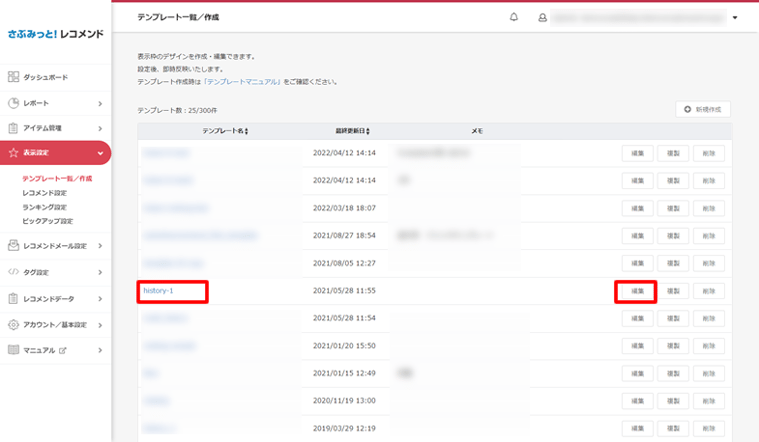
Task: Click the アカウント/基本設定 gear icon
Action: click(13, 324)
